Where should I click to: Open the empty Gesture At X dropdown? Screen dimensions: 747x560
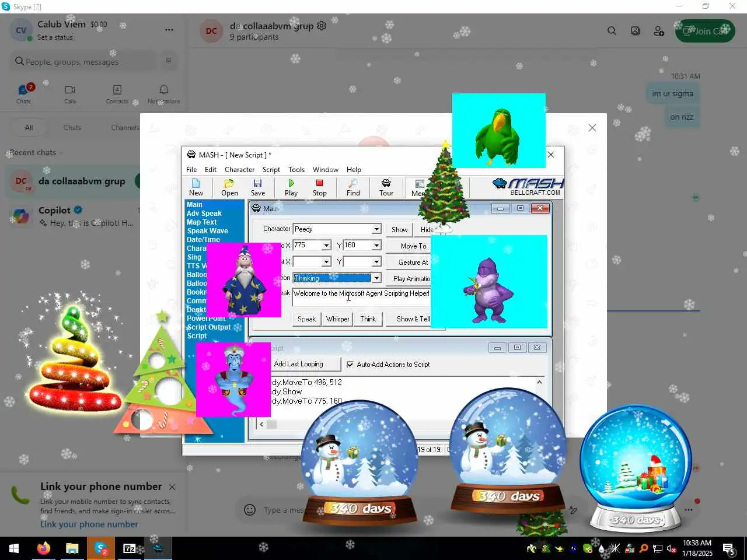(326, 262)
